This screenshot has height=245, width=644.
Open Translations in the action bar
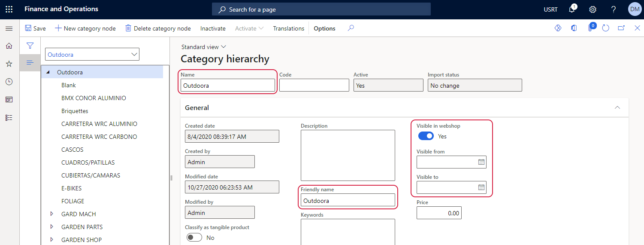[288, 28]
